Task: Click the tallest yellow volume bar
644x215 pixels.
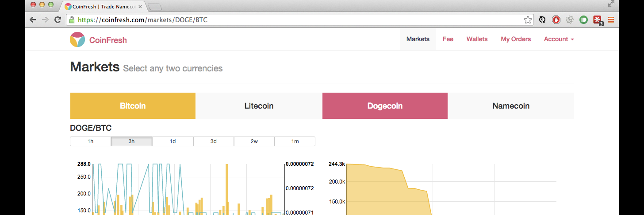Action: (x=226, y=190)
